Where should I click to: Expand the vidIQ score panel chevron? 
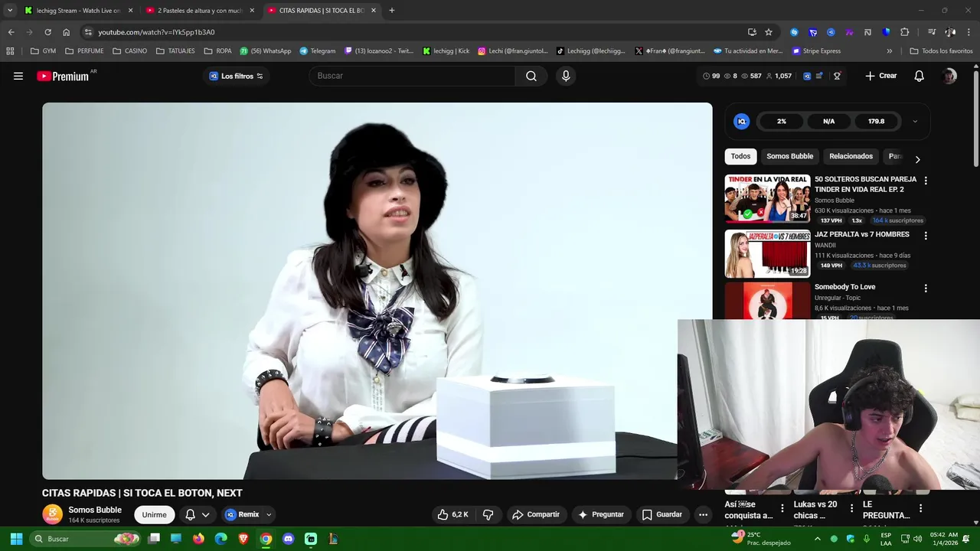(x=915, y=121)
